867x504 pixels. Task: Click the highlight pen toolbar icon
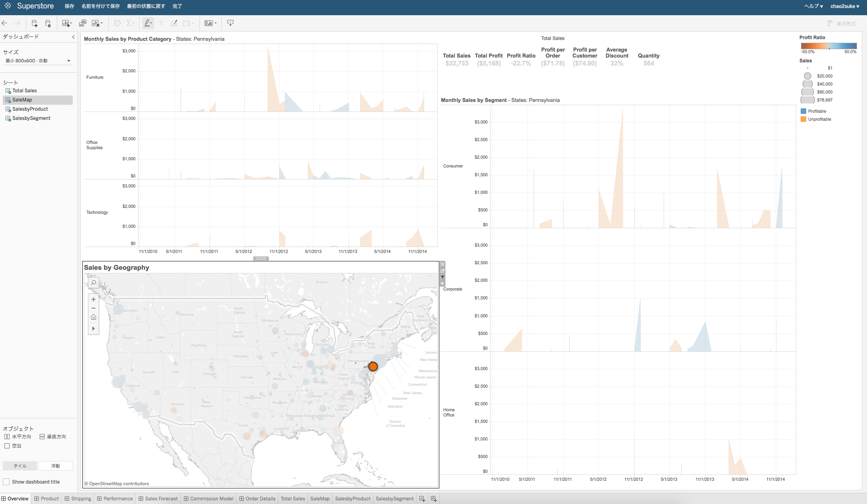(x=147, y=23)
